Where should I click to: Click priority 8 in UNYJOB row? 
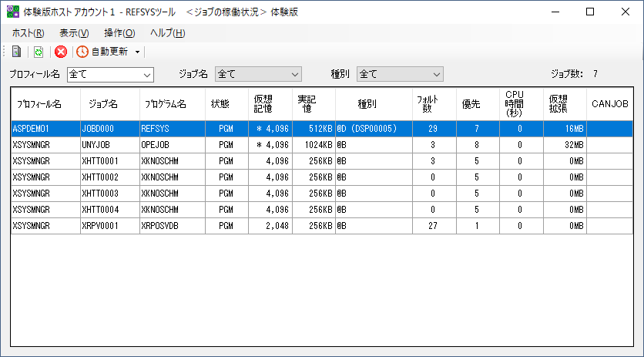coord(478,145)
